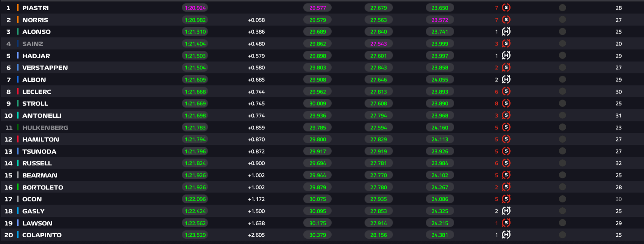Screen dimensions: 644x244
Task: Select Verstappen's soft tyre icon
Action: (x=506, y=68)
